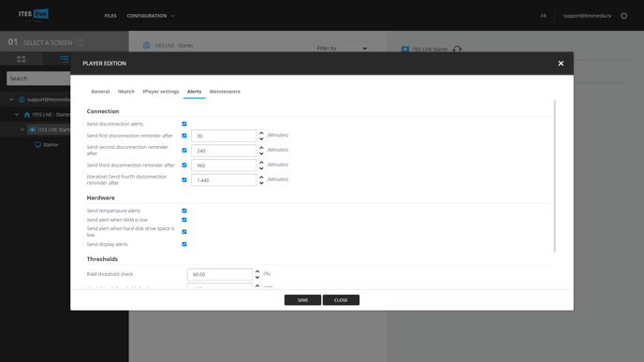Open the Filter by dropdown
Image resolution: width=644 pixels, height=362 pixels.
pos(343,48)
